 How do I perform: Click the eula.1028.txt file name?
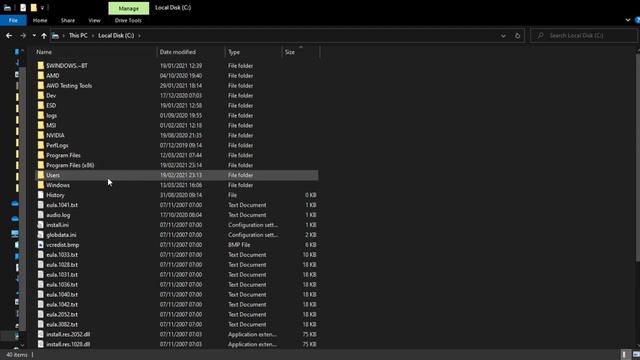62,265
